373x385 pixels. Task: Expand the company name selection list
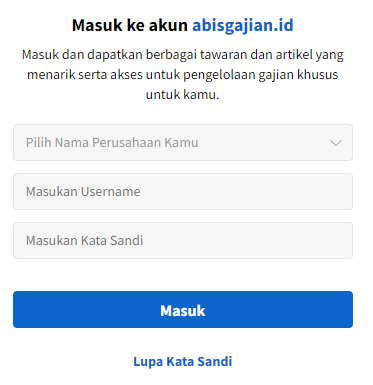coord(183,143)
